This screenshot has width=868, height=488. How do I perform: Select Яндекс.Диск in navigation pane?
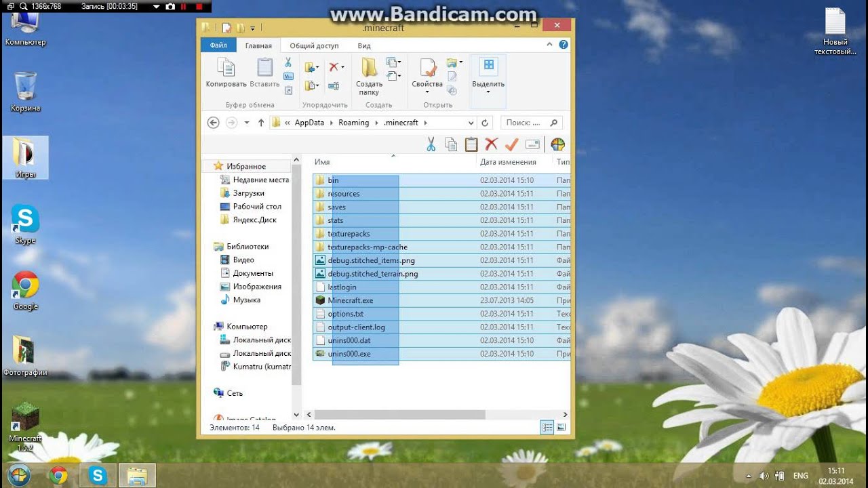click(254, 220)
